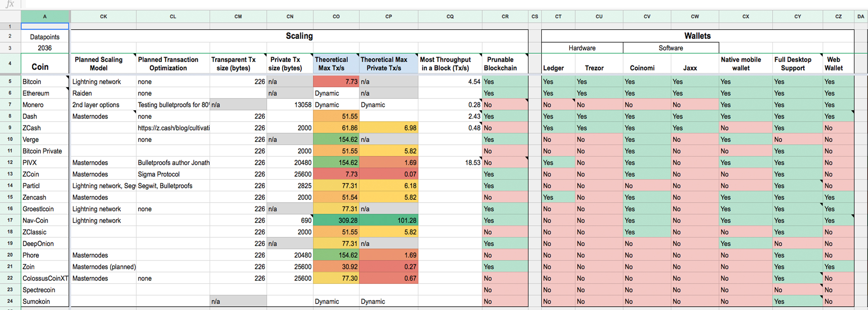This screenshot has height=310, width=868.
Task: Select 'Native mobile wallet' header cell
Action: coord(745,64)
